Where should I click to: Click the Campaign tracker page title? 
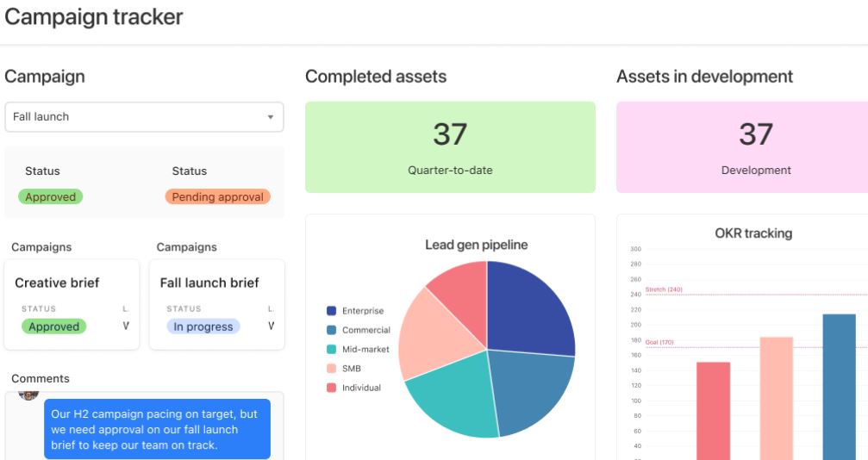(94, 17)
